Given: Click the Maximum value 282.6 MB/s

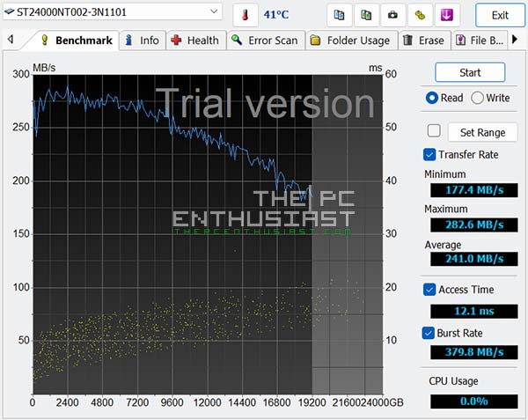Looking at the screenshot, I should coord(474,225).
